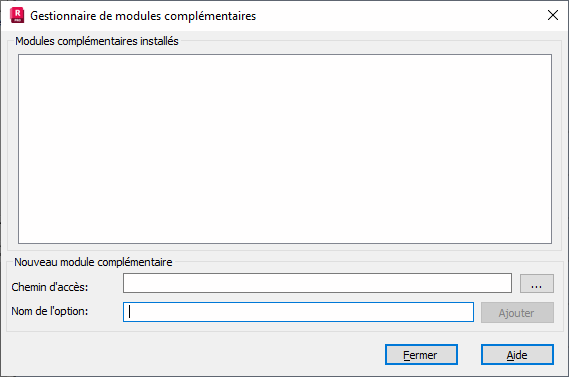The height and width of the screenshot is (377, 569).
Task: Click the empty installed modules list box
Action: (285, 149)
